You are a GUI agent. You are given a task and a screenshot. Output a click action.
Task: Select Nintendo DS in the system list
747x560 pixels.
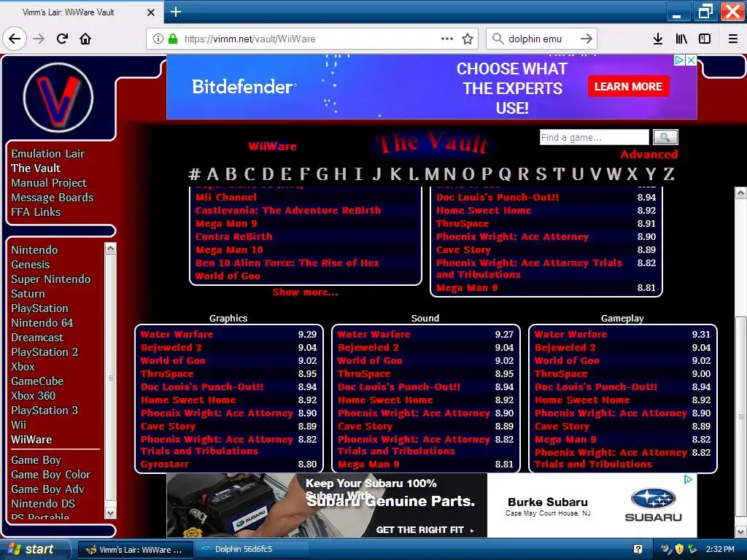(43, 504)
